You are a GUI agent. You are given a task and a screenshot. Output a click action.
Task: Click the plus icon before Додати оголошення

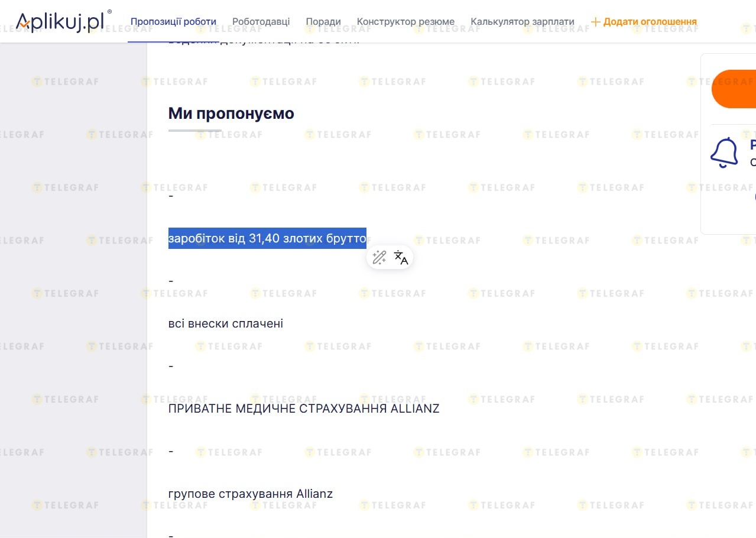point(596,22)
